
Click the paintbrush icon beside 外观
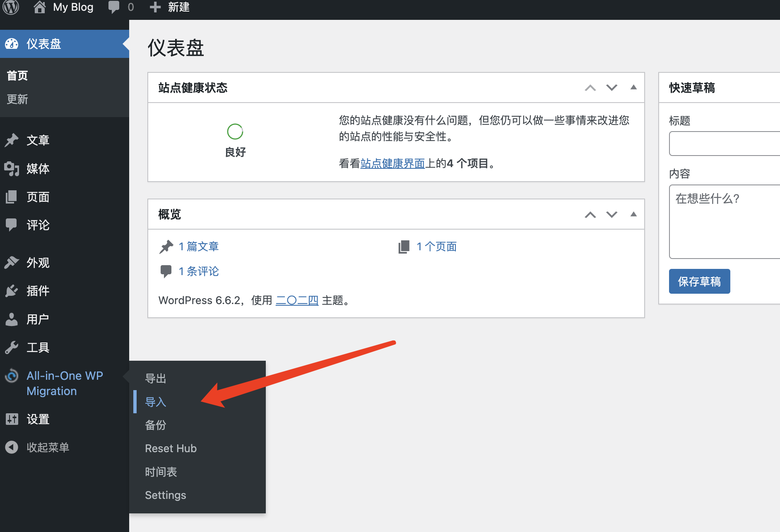(x=12, y=262)
